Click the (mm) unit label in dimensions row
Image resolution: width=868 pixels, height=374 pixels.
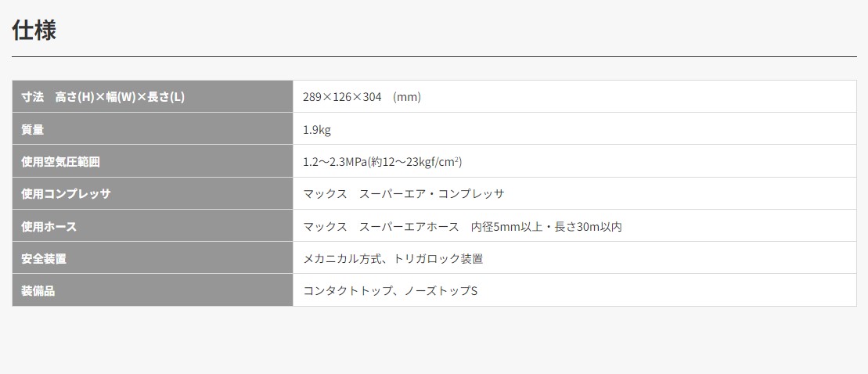408,97
